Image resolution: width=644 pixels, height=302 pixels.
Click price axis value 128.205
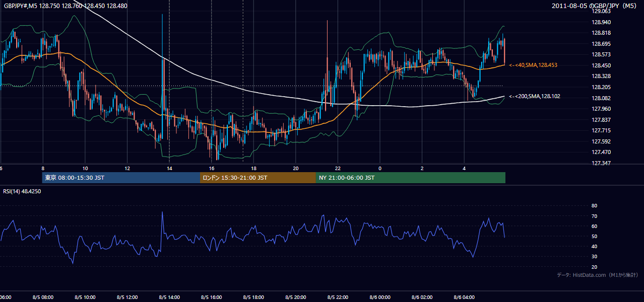601,87
